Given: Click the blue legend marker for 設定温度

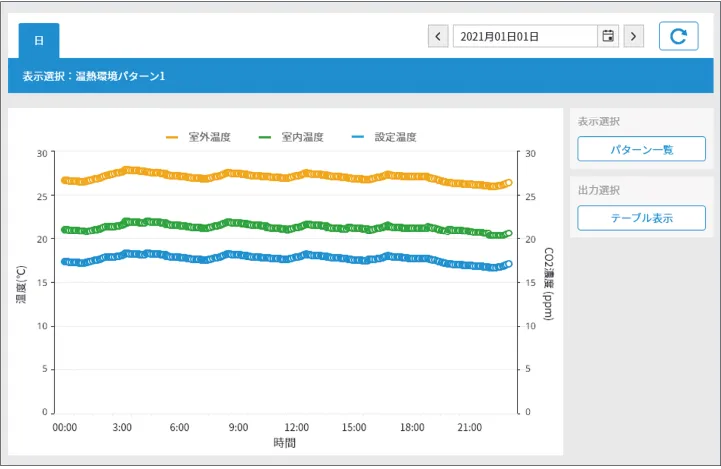Looking at the screenshot, I should tap(358, 137).
